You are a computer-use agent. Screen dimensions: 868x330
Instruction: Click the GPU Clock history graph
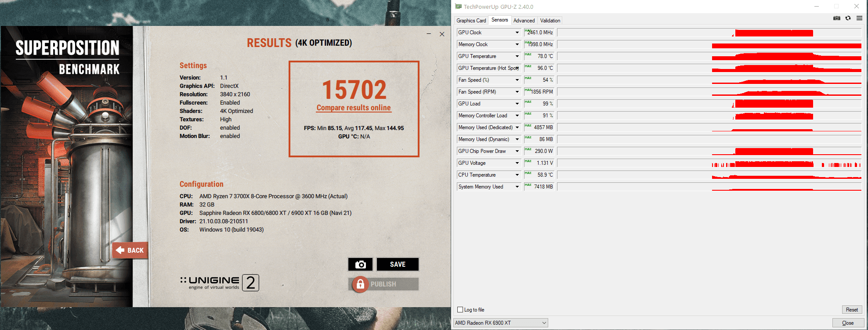pos(709,33)
